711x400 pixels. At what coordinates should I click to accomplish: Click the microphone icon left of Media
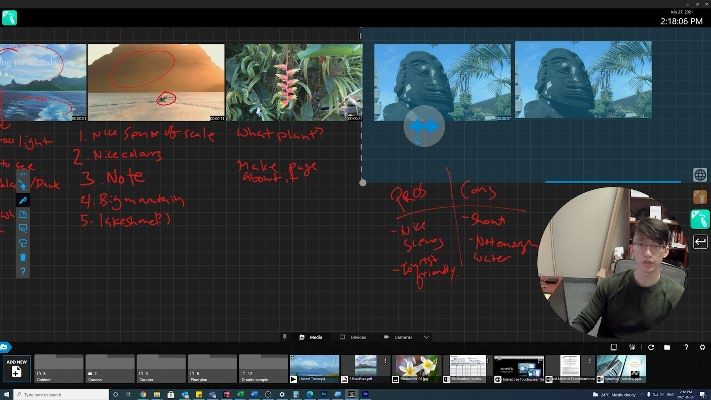coord(284,337)
